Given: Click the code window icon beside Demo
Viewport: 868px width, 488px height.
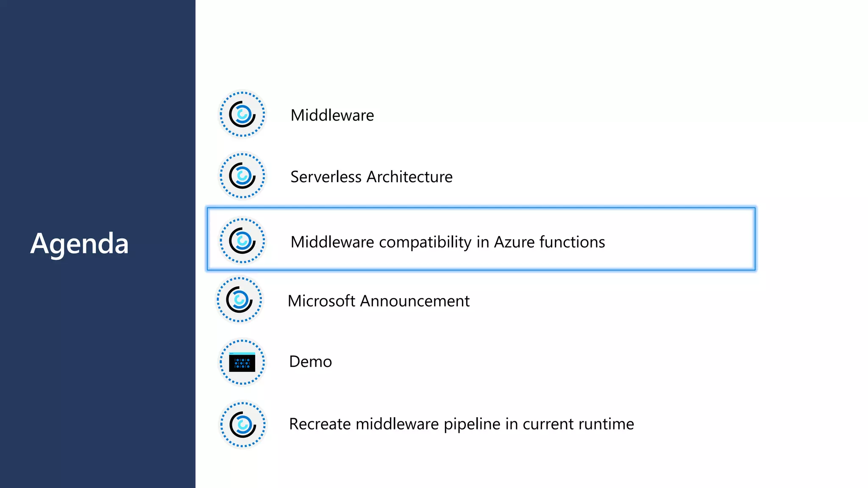Looking at the screenshot, I should pyautogui.click(x=242, y=362).
